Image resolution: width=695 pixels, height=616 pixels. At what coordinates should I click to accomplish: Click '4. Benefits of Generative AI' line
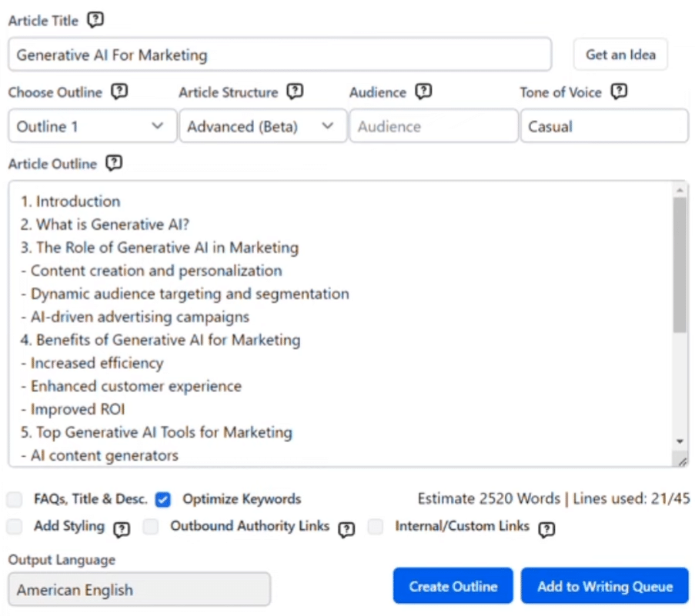click(x=160, y=340)
